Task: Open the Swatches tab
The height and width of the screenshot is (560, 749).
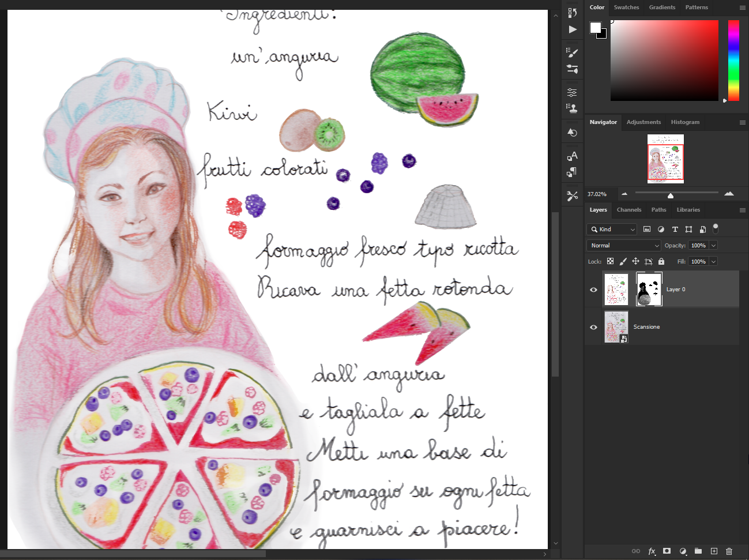Action: coord(626,7)
